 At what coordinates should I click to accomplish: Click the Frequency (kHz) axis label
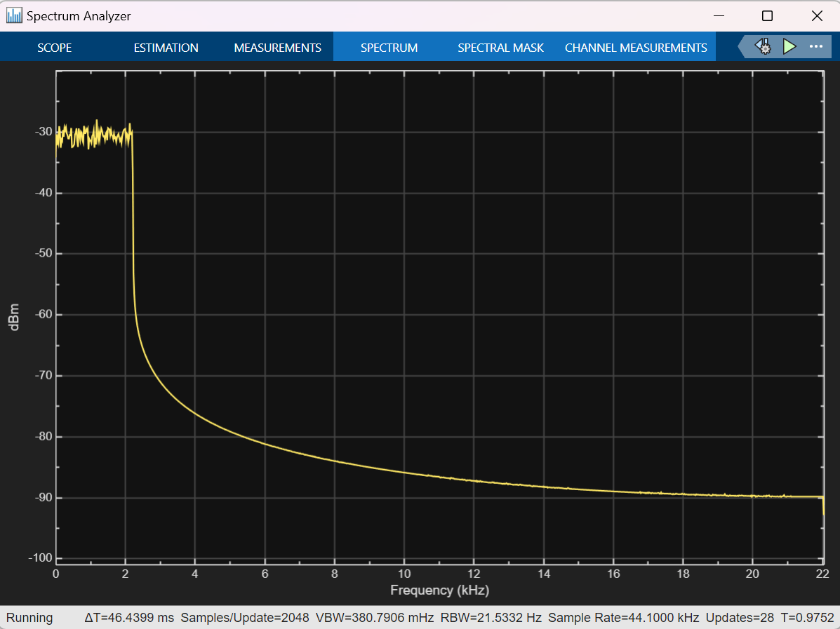(439, 590)
